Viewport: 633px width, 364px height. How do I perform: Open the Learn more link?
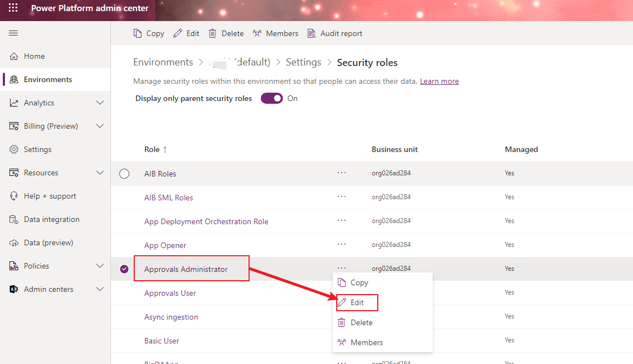pos(439,81)
